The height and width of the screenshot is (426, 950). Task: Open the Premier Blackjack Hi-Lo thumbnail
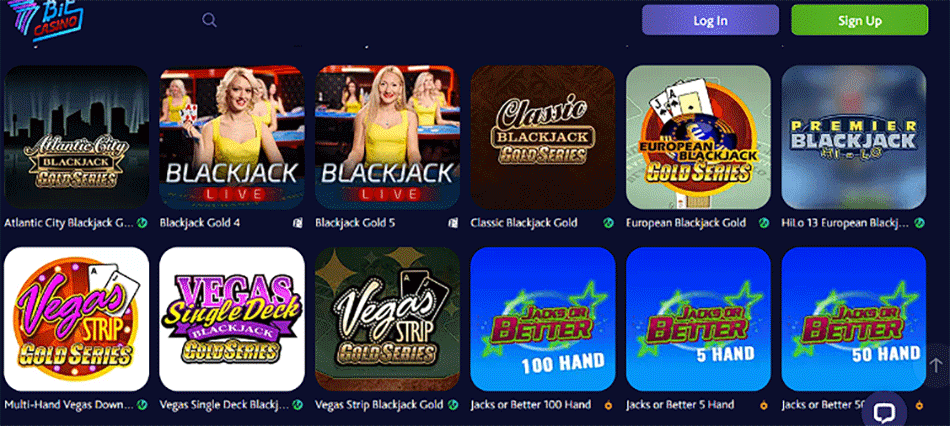coord(854,138)
